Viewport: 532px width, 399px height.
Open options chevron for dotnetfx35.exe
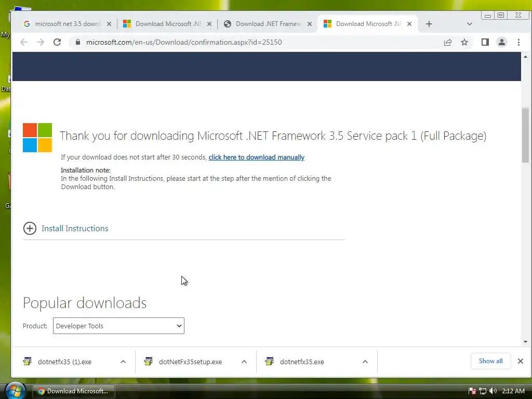coord(365,362)
